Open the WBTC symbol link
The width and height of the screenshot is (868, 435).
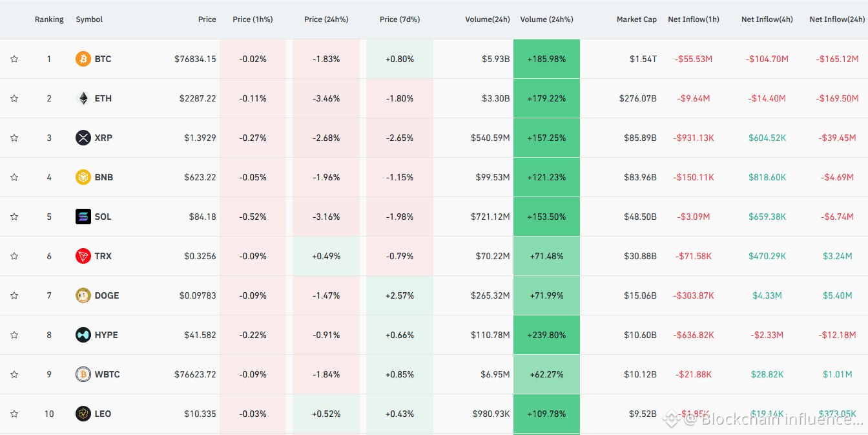coord(107,374)
